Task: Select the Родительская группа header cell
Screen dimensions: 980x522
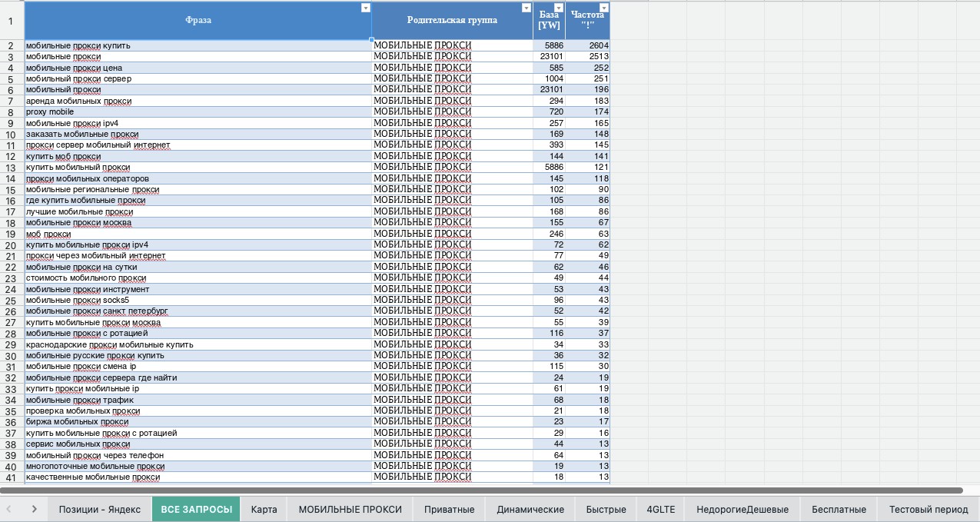Action: click(452, 21)
